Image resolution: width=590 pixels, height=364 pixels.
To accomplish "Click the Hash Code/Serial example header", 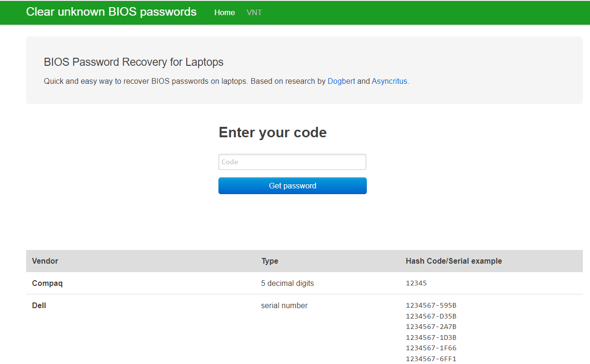I will pos(454,261).
